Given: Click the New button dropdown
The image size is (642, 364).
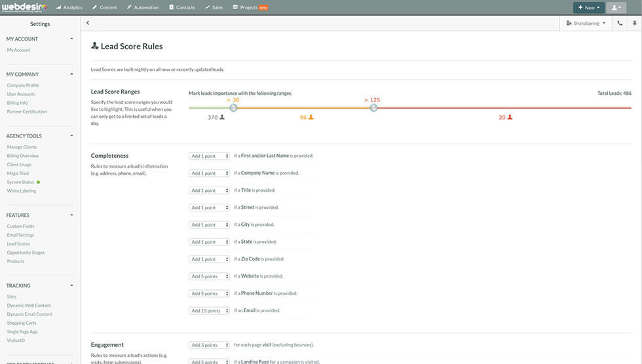Looking at the screenshot, I should pyautogui.click(x=589, y=7).
